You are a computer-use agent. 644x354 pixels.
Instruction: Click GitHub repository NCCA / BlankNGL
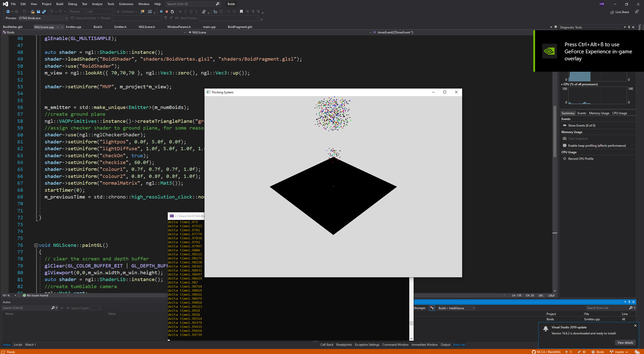coord(546,352)
